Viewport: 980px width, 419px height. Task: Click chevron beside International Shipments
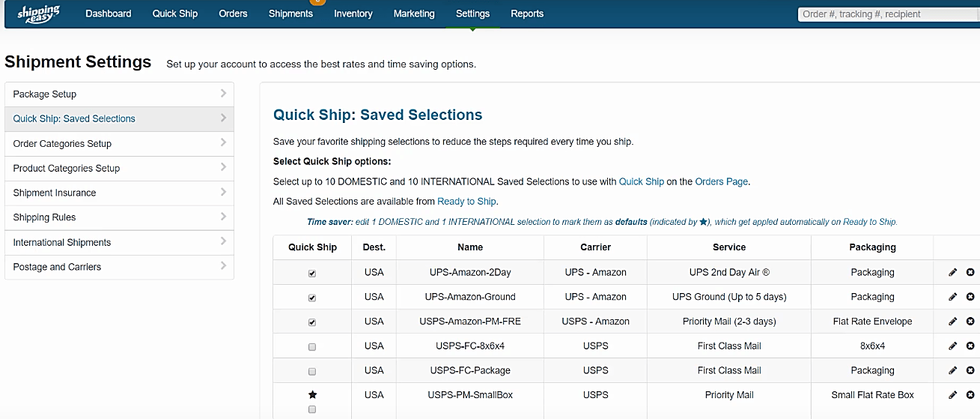tap(223, 242)
